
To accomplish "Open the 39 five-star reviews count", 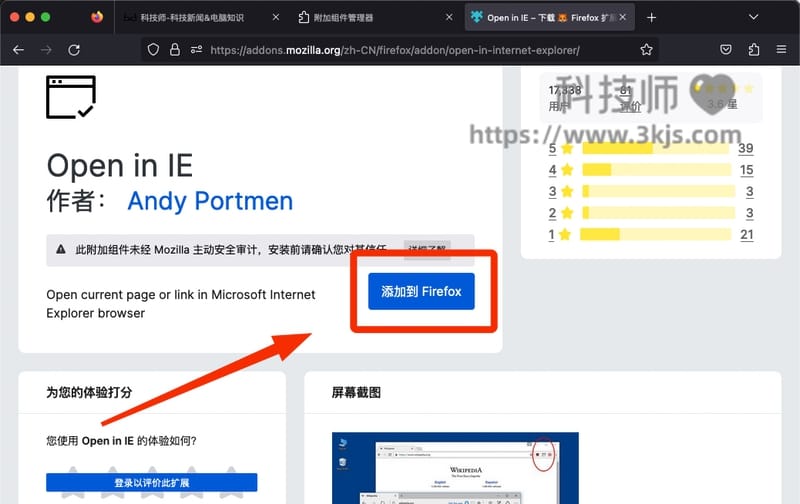I will (x=745, y=148).
